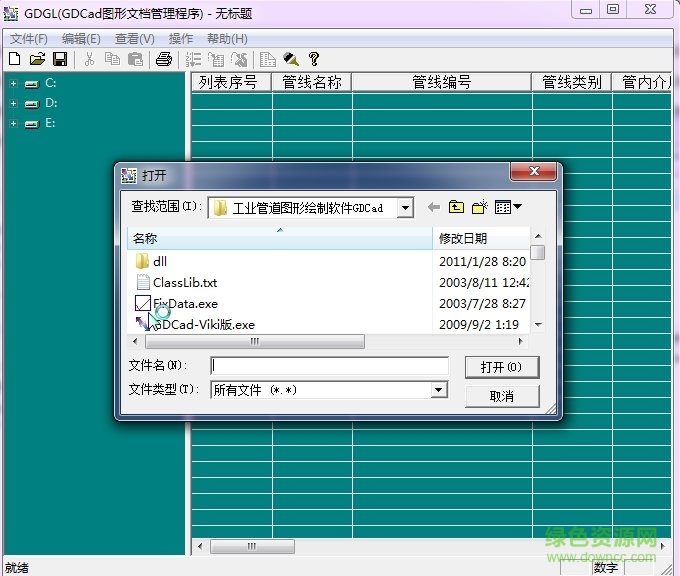The image size is (680, 576).
Task: Expand the E: drive tree node
Action: coord(13,123)
